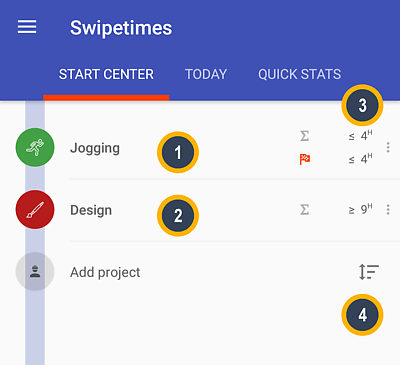
Task: Click the Jogging total hours value
Action: pyautogui.click(x=361, y=136)
